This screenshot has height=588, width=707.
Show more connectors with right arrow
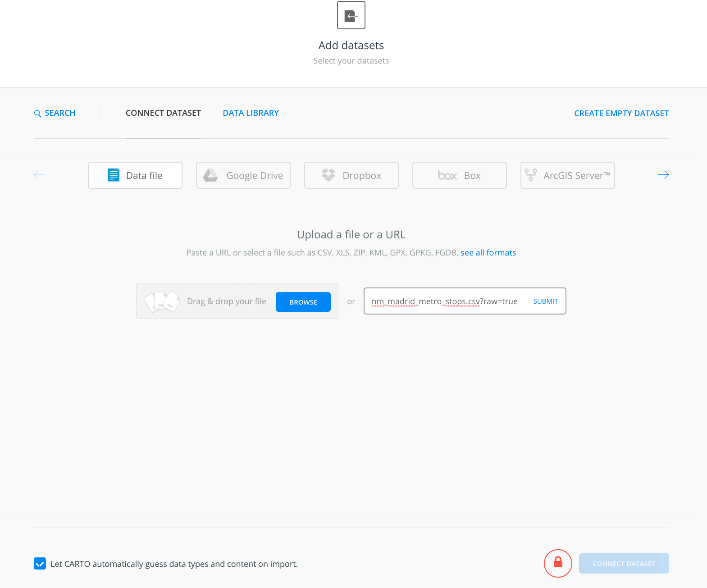pyautogui.click(x=663, y=175)
